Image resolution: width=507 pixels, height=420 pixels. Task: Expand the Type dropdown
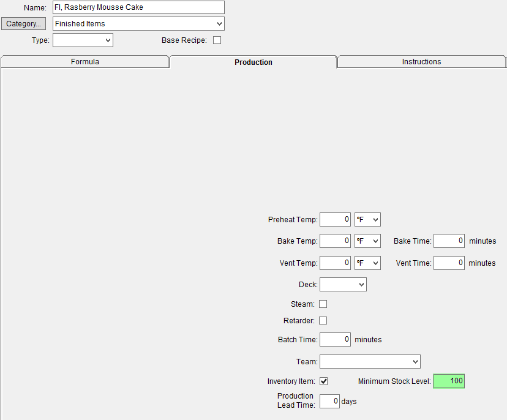tap(83, 40)
